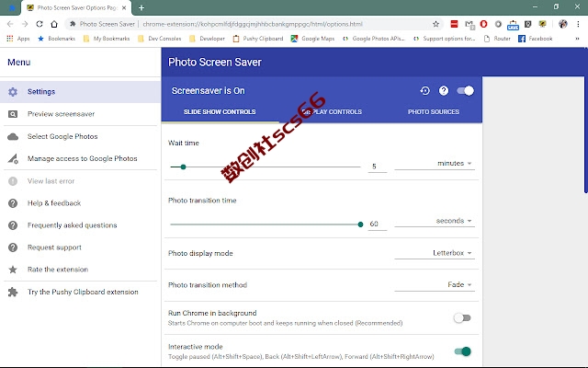
Task: Switch to Photo Sources tab
Action: (x=434, y=112)
